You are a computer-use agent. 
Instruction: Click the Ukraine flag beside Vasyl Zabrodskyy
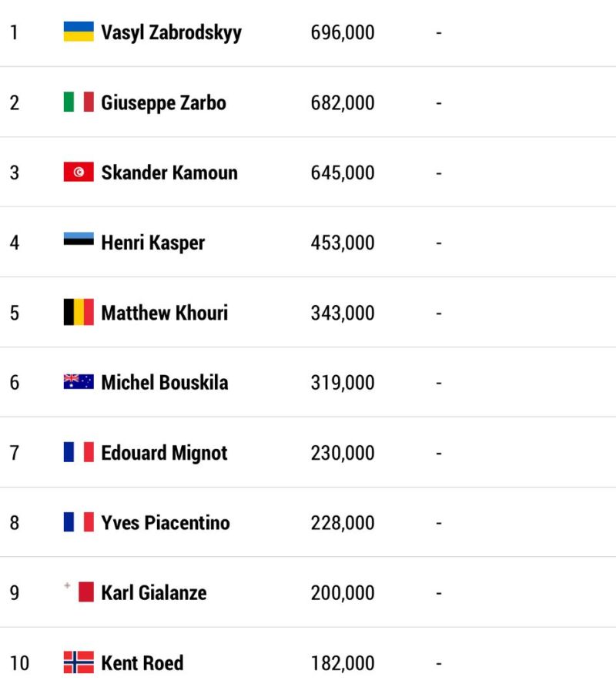79,32
